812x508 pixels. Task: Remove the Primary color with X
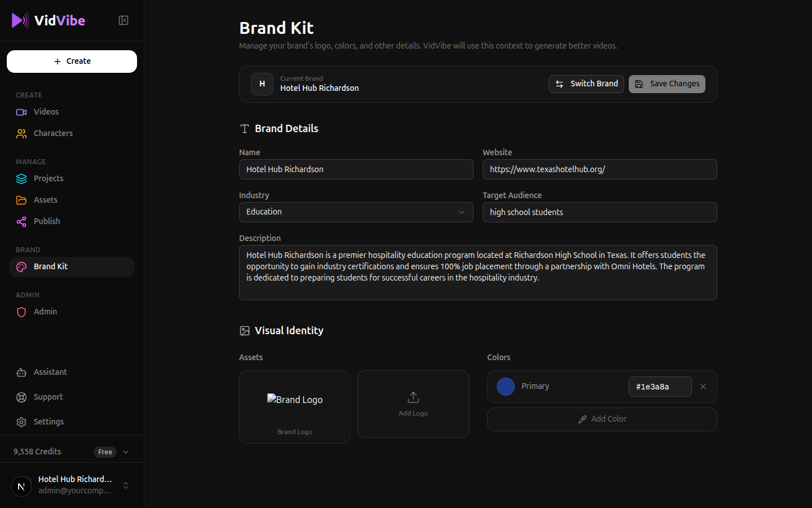tap(703, 387)
